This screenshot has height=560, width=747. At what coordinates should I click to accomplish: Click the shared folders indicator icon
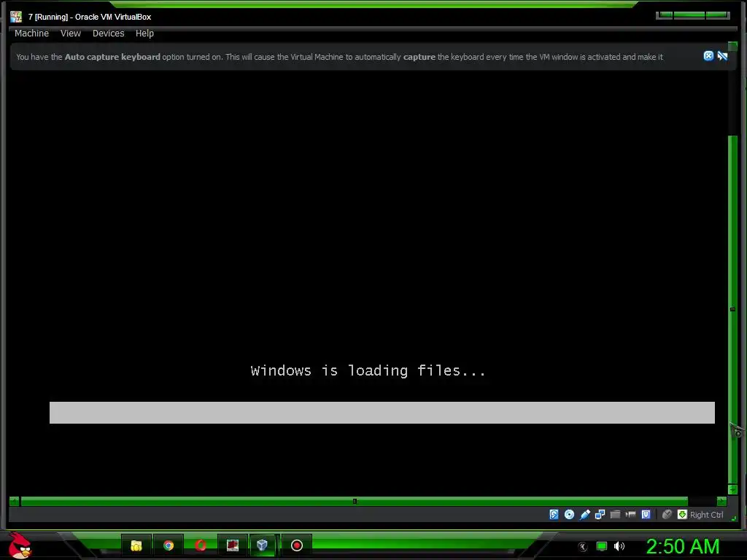point(615,514)
